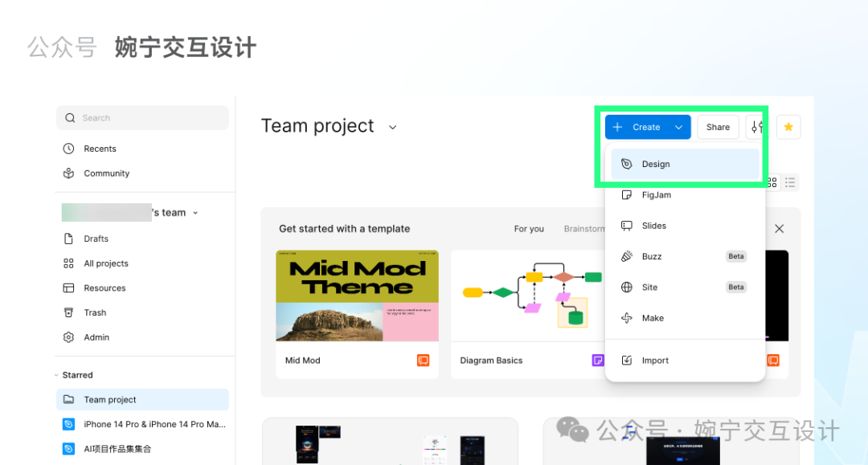Click the Admin gear icon
The width and height of the screenshot is (868, 465).
(x=68, y=337)
